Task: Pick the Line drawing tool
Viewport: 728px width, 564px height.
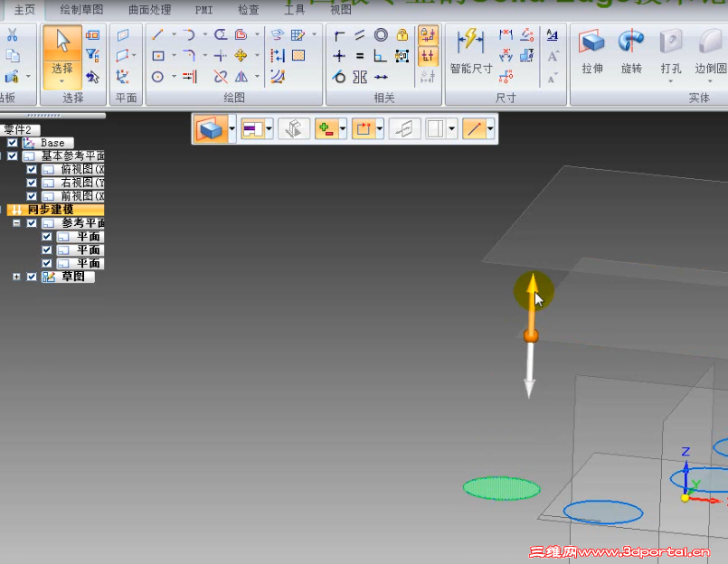Action: pos(158,34)
